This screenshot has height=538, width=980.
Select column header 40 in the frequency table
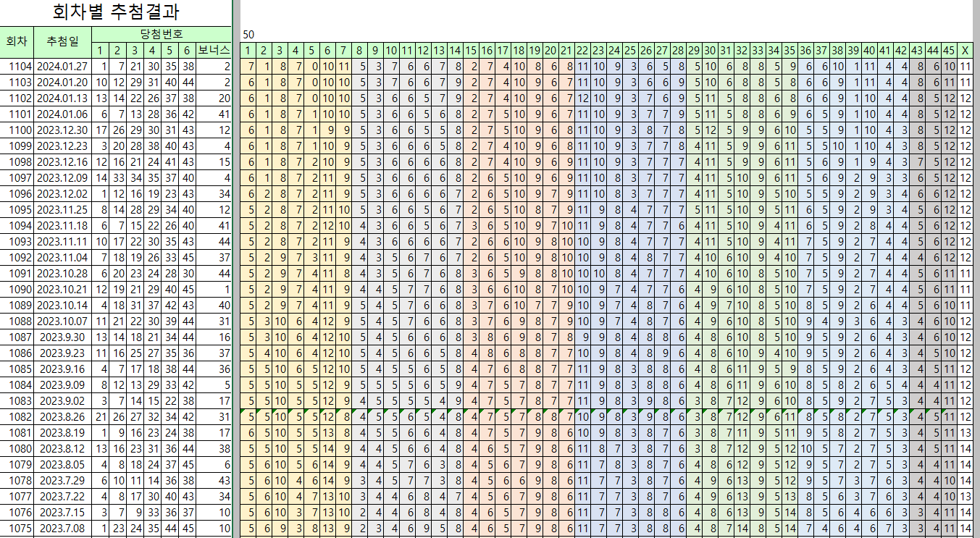click(869, 50)
